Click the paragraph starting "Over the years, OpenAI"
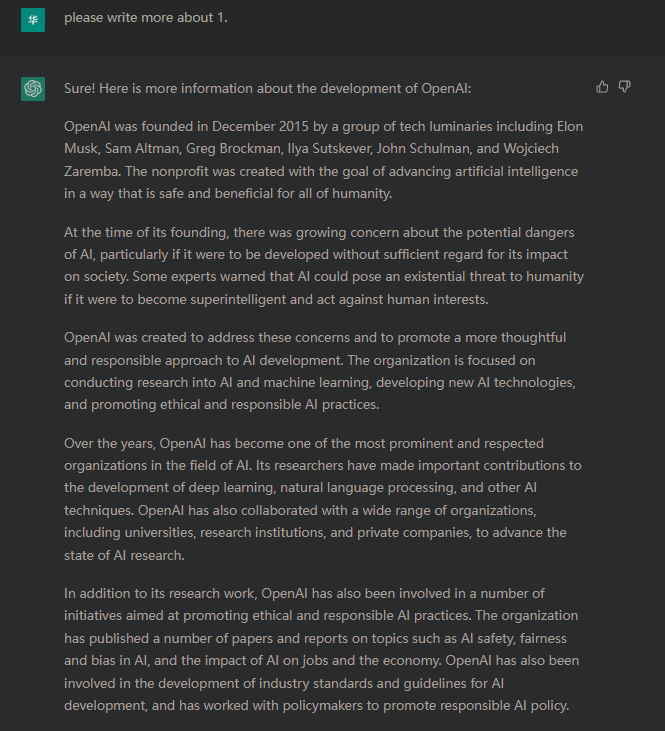Screen dimensions: 665x731 (x=323, y=498)
